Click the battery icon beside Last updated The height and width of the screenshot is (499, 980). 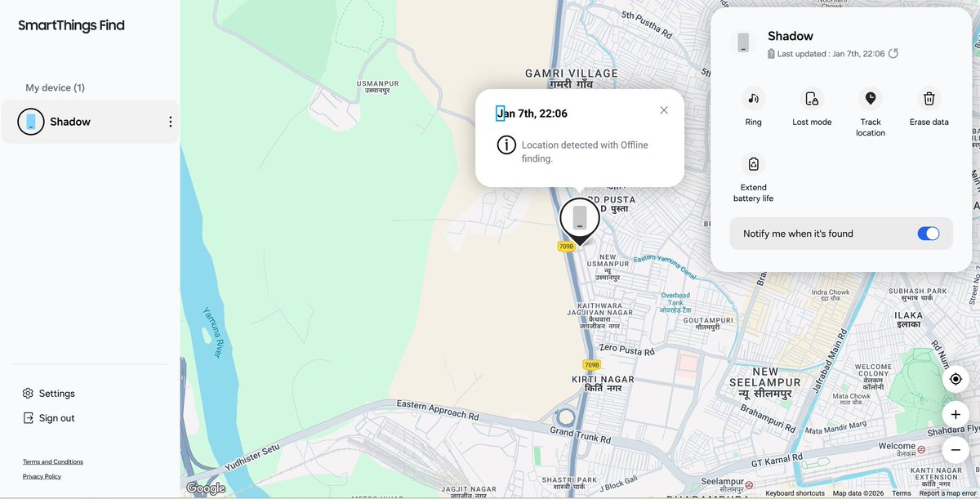(771, 53)
